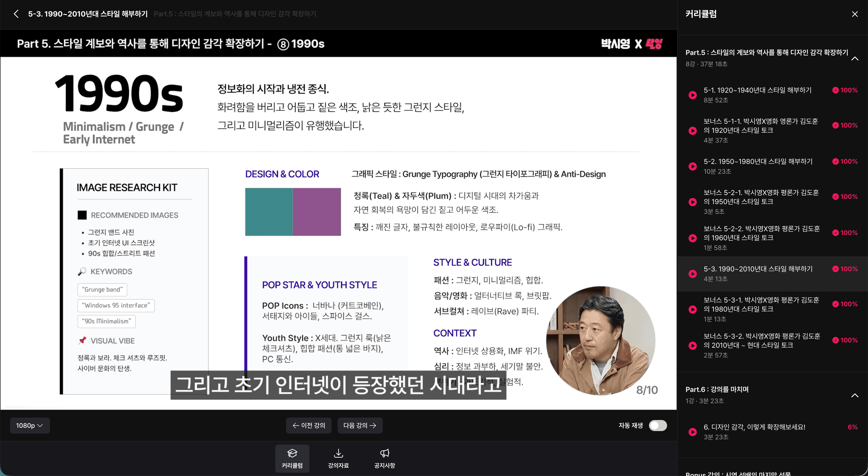
Task: Play bonus 5-3-1 1980년대 스타일 토크
Action: pos(692,309)
